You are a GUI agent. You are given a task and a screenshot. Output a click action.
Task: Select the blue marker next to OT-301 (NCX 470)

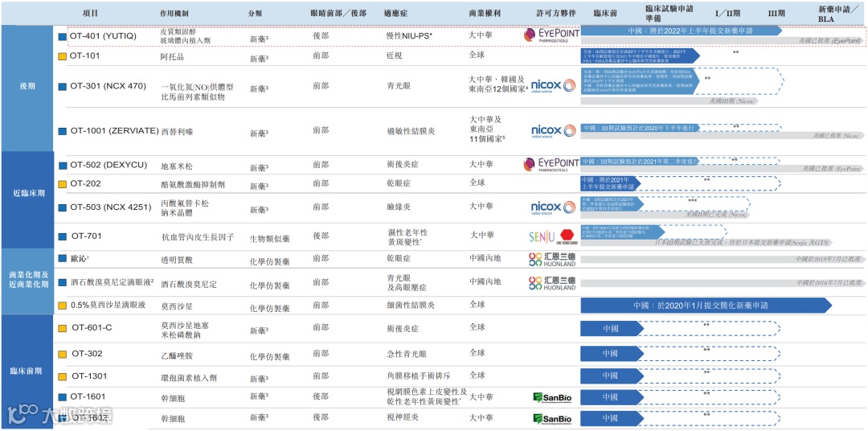[63, 86]
